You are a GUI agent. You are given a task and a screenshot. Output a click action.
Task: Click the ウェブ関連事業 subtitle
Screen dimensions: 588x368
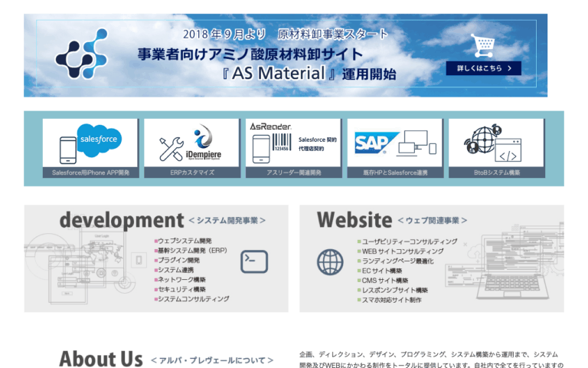pyautogui.click(x=433, y=221)
